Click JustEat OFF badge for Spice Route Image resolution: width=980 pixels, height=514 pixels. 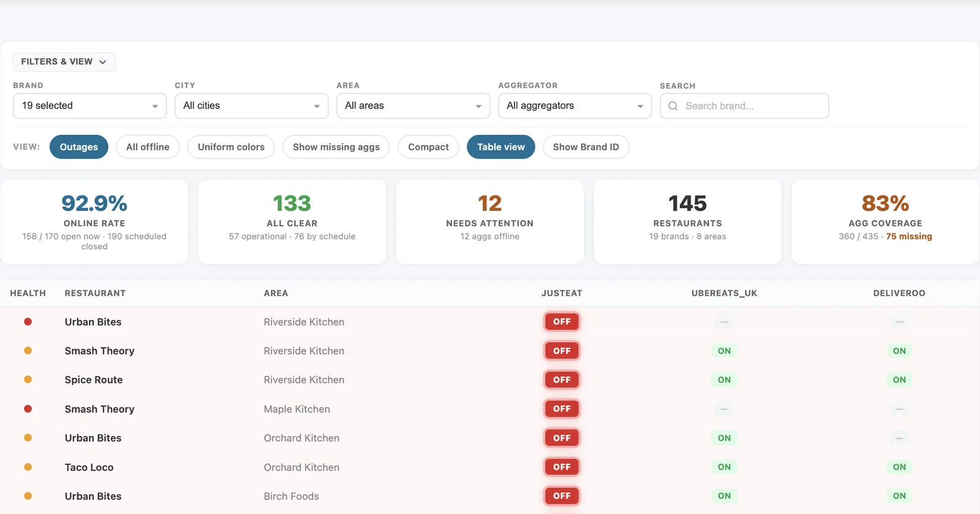pos(562,380)
